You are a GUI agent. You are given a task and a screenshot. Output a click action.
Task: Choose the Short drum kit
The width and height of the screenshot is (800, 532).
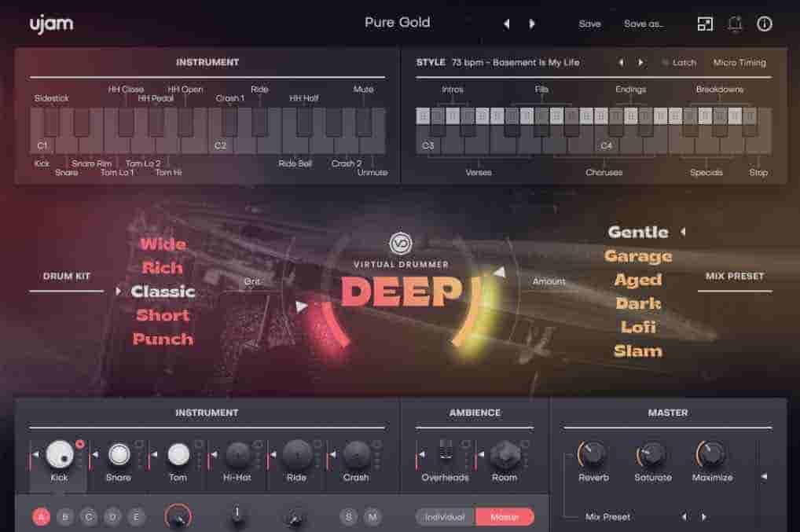pyautogui.click(x=163, y=315)
